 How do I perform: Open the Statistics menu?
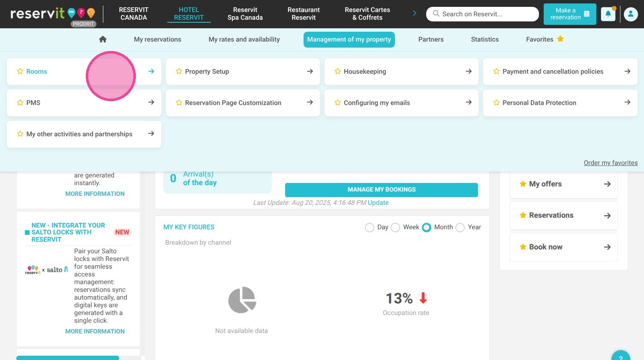pos(485,39)
